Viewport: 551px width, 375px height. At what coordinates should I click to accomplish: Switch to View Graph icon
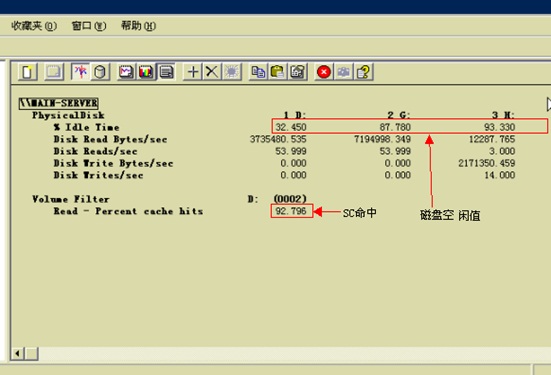click(126, 72)
